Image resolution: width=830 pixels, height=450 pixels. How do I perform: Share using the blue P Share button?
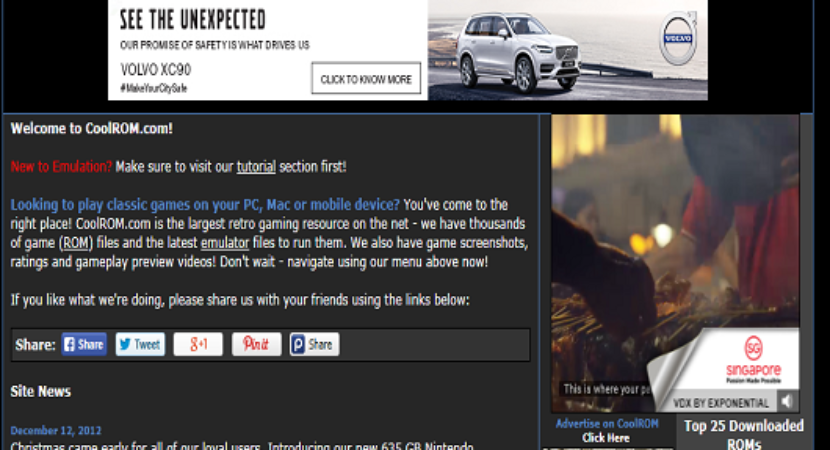tap(314, 344)
